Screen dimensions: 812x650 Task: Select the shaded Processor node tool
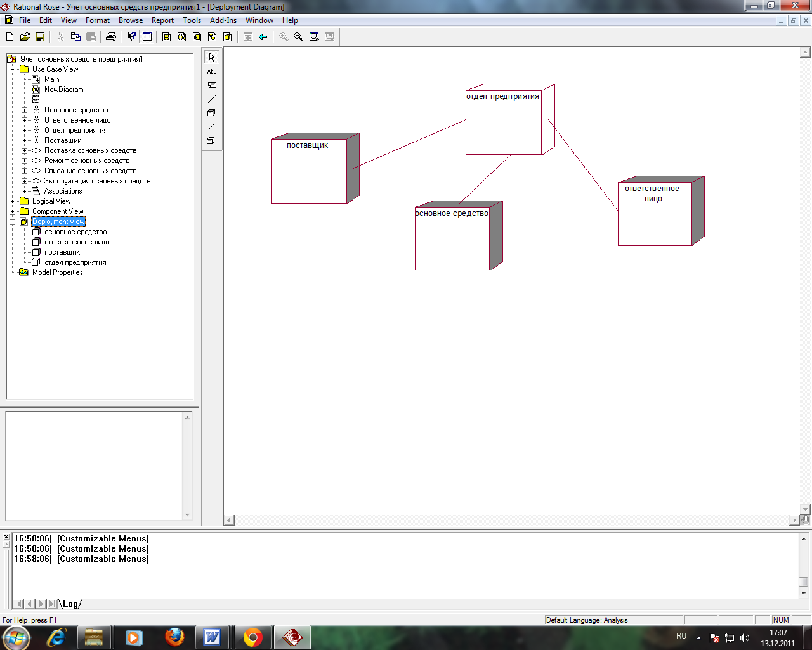(x=212, y=113)
